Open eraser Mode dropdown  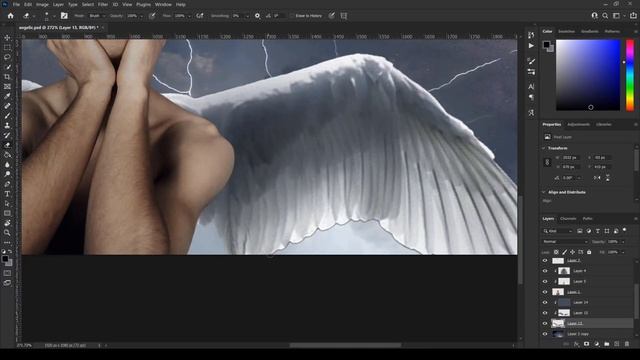[x=96, y=16]
